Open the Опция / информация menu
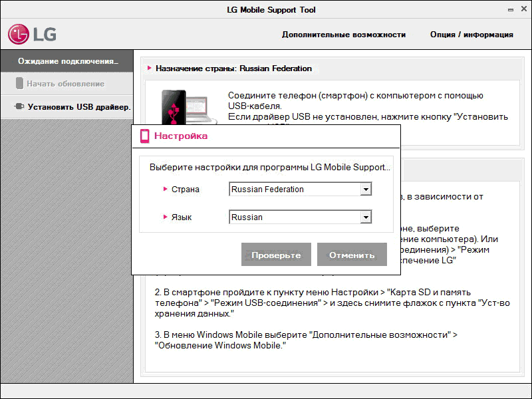This screenshot has width=532, height=399. coord(471,35)
